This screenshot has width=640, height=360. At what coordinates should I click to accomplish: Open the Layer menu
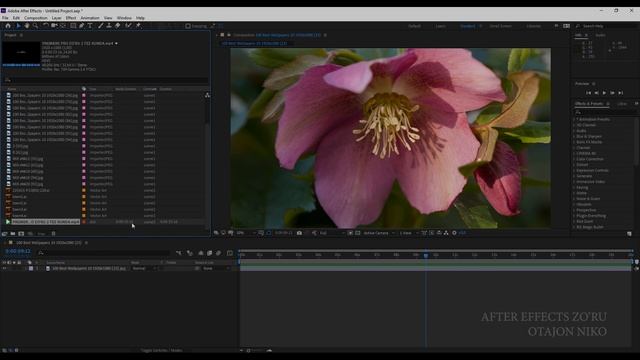[x=56, y=18]
